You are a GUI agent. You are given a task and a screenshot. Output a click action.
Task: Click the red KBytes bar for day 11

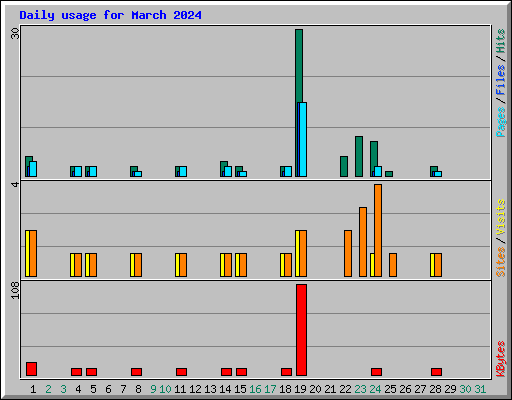[181, 372]
